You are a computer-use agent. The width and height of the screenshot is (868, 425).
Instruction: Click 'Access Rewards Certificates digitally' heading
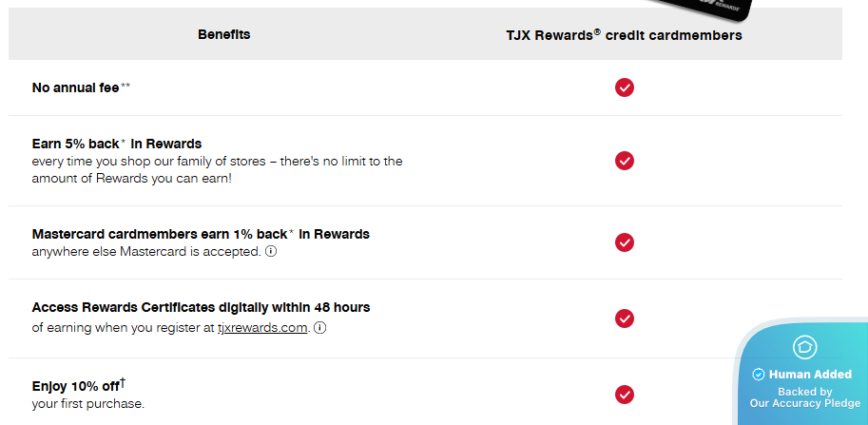(x=201, y=307)
